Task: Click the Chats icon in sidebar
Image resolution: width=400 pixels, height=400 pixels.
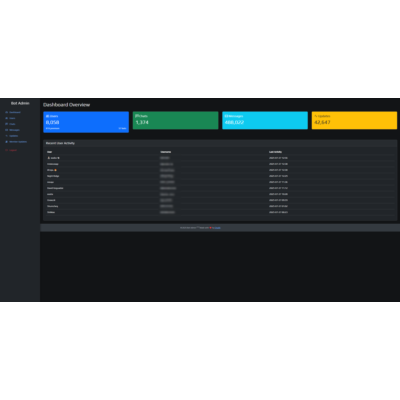Action: [x=7, y=124]
